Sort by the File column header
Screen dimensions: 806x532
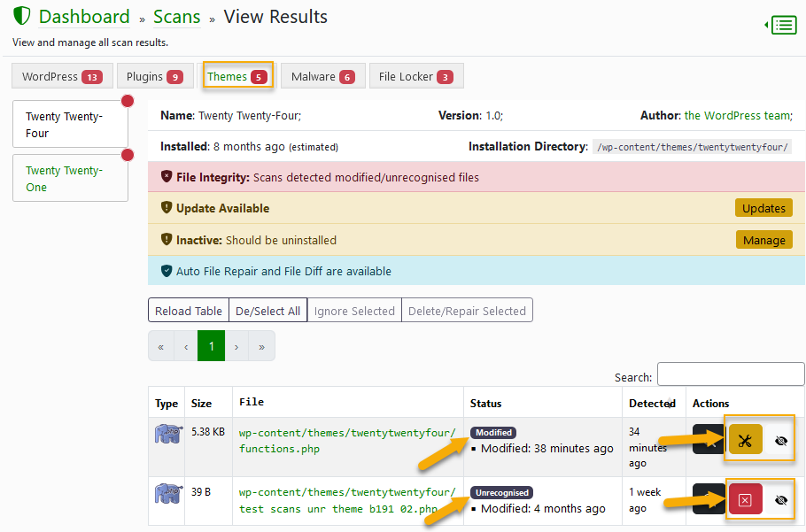click(x=347, y=402)
